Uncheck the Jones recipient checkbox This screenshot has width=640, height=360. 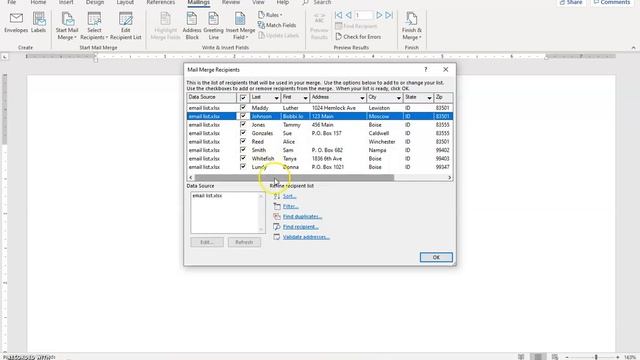pos(243,124)
